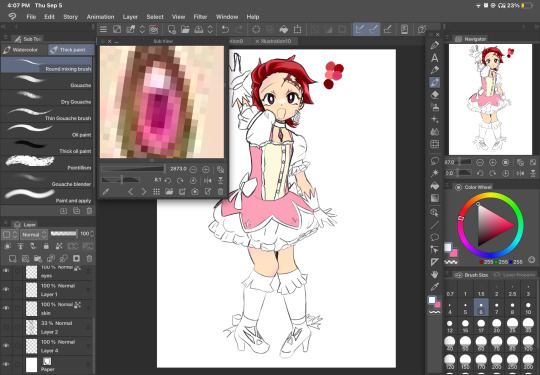Screen dimensions: 540x375
Task: Select the Text tool (A icon)
Action: tap(435, 58)
